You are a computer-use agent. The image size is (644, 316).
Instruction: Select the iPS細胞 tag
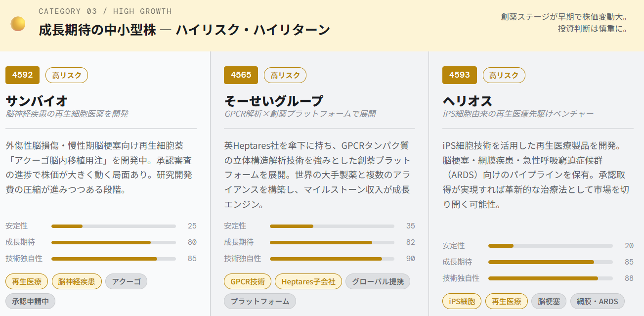[x=462, y=301]
